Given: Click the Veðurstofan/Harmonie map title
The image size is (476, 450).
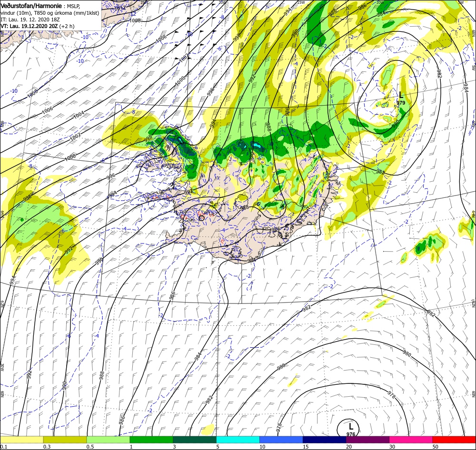Looking at the screenshot, I should (x=31, y=6).
